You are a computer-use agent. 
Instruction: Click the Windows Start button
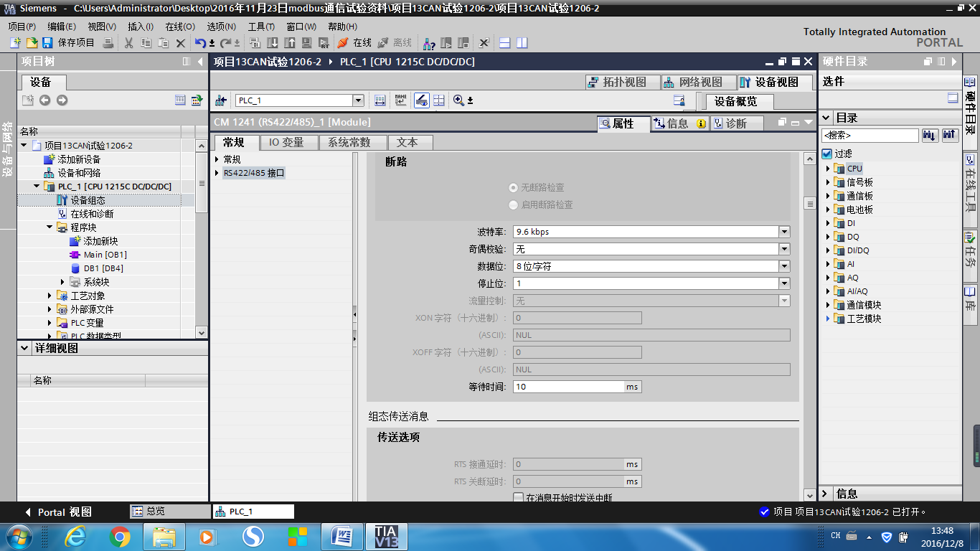tap(17, 536)
